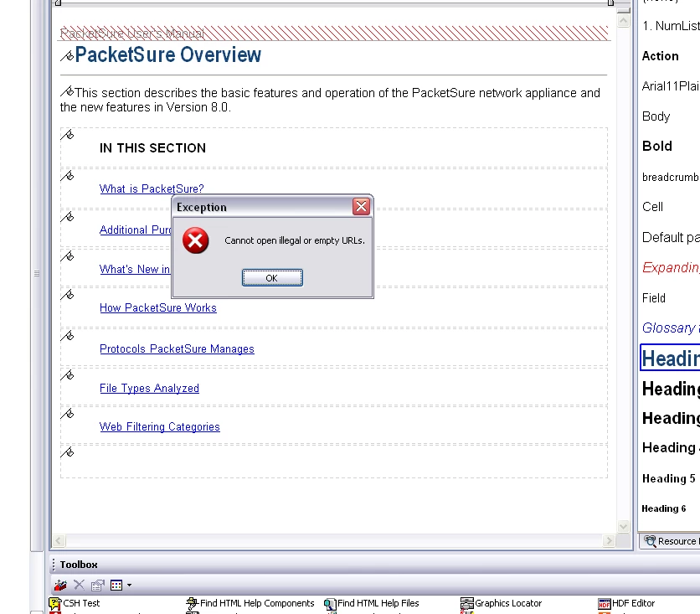
Task: Select the 'Field' style
Action: [654, 298]
